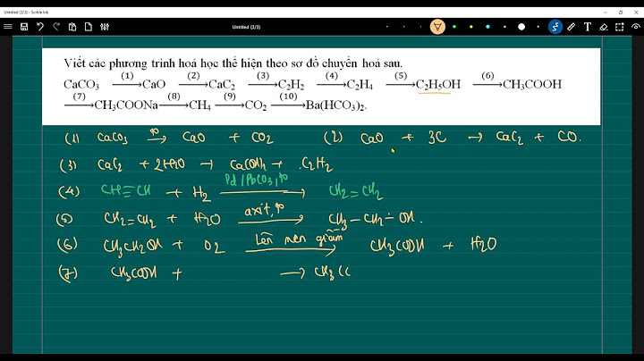The width and height of the screenshot is (644, 361).
Task: Click the underlined C2H5OH in the scheme
Action: click(x=437, y=85)
